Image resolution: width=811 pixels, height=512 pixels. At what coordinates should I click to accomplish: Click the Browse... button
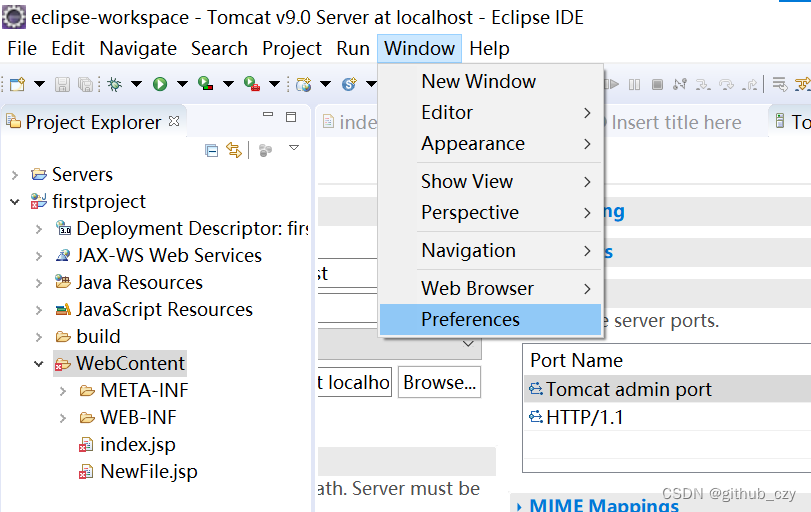coord(439,383)
